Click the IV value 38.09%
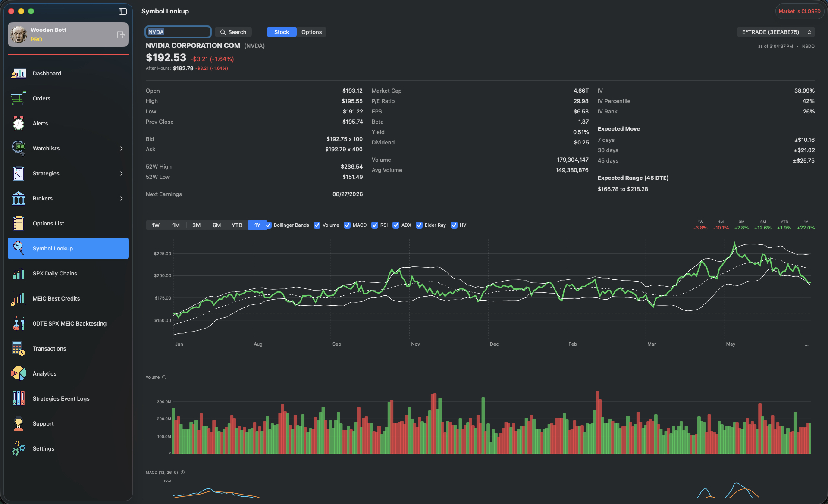 click(x=804, y=91)
